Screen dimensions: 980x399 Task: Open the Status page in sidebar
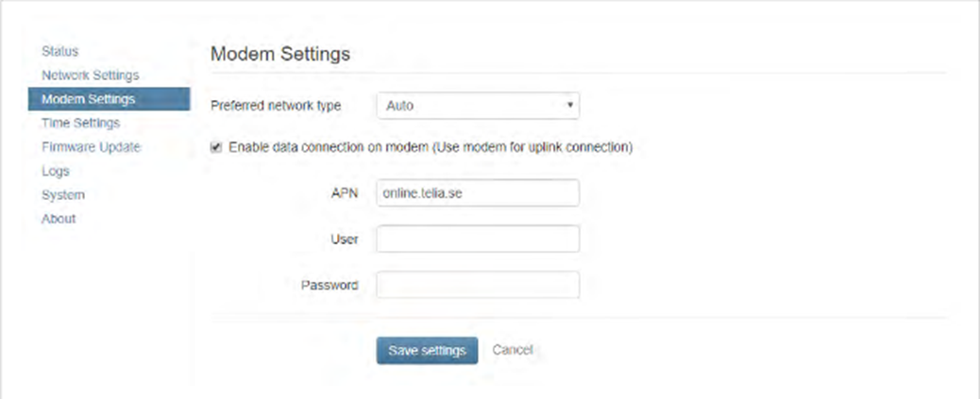(x=60, y=51)
